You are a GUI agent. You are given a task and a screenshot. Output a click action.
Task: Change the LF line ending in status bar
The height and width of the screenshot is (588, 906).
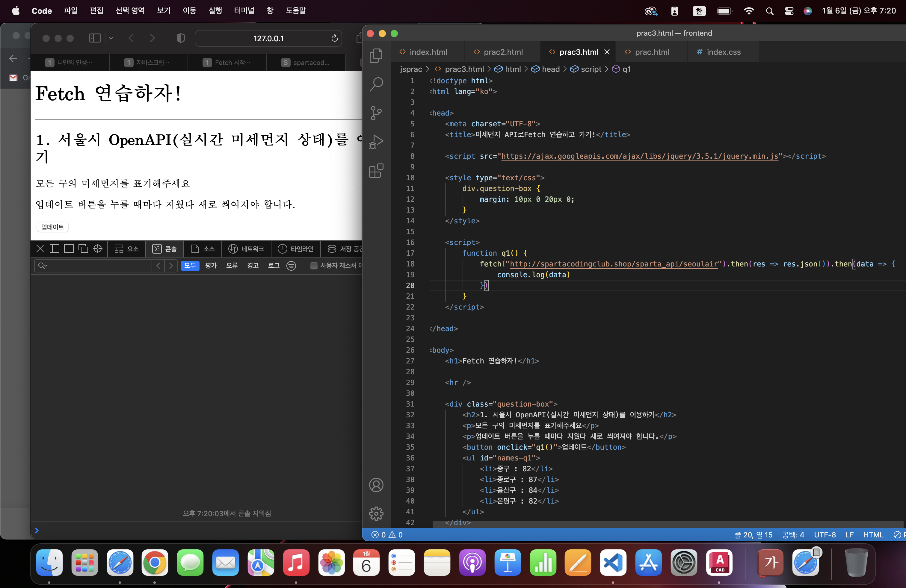pos(849,535)
